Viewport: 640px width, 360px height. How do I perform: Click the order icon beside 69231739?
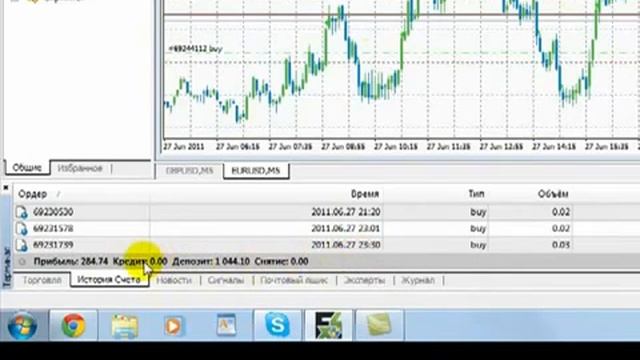22,245
